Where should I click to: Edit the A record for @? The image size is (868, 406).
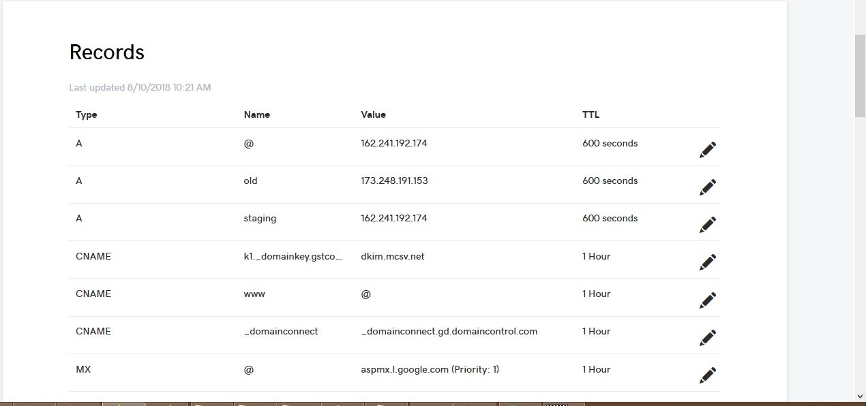pyautogui.click(x=708, y=150)
